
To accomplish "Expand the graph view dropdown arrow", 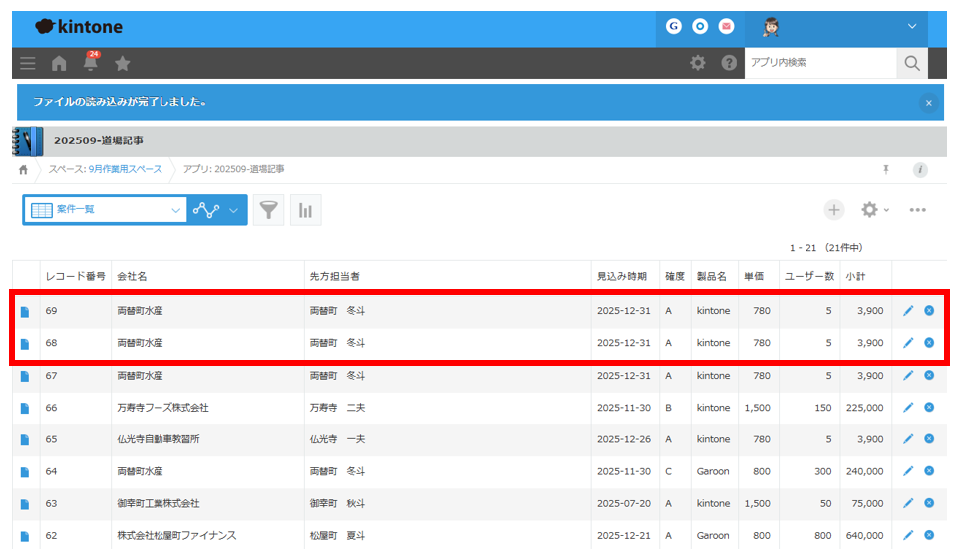I will (x=234, y=210).
